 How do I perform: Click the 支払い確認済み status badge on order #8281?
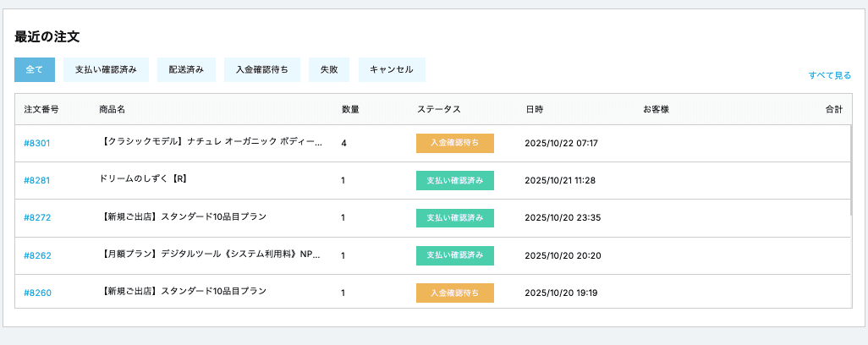click(x=454, y=180)
